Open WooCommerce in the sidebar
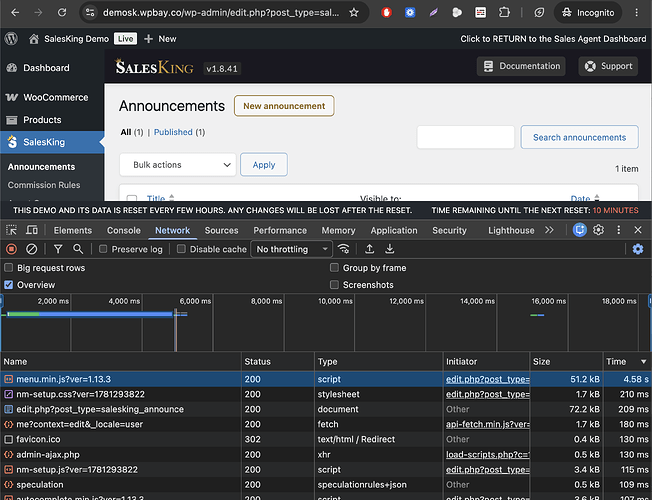Viewport: 652px width, 500px height. pyautogui.click(x=52, y=97)
